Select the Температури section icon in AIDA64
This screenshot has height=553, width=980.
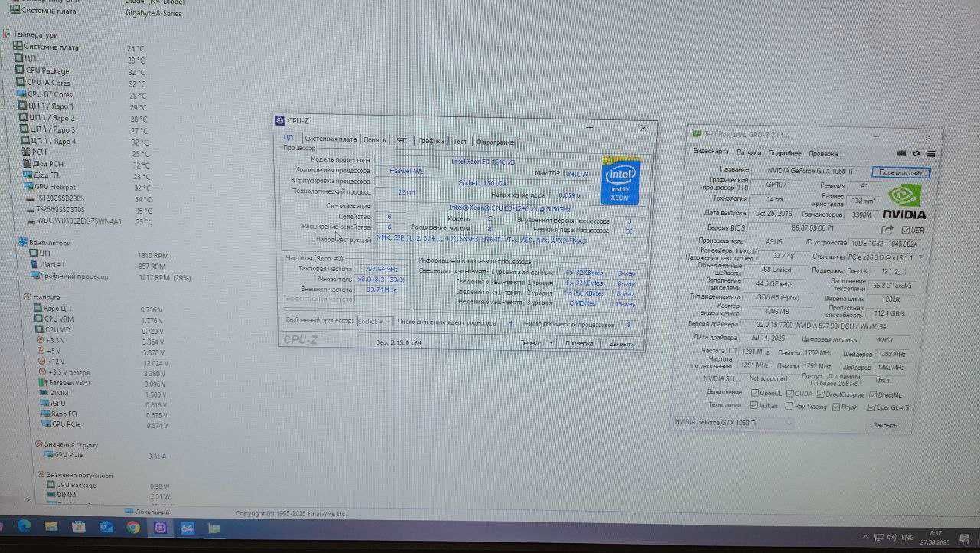pyautogui.click(x=7, y=34)
